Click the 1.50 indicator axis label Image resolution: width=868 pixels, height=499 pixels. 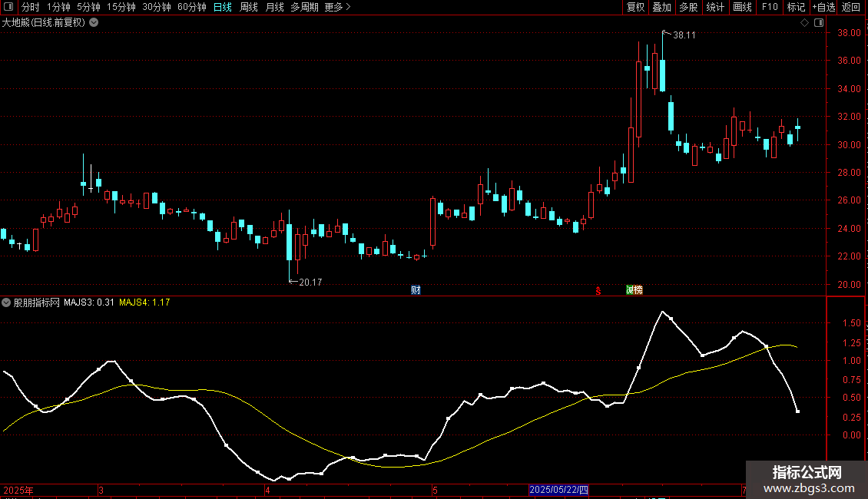pos(852,323)
